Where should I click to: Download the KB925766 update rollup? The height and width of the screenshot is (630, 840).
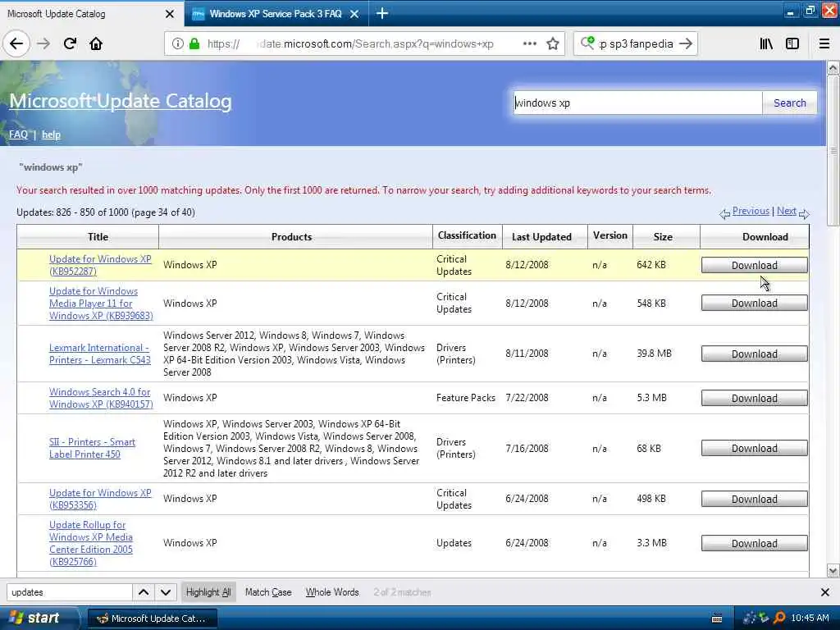[x=755, y=543]
